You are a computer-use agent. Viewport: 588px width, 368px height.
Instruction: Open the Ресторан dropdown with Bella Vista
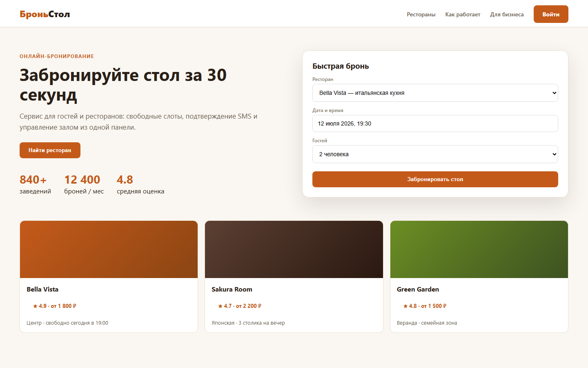coord(435,93)
